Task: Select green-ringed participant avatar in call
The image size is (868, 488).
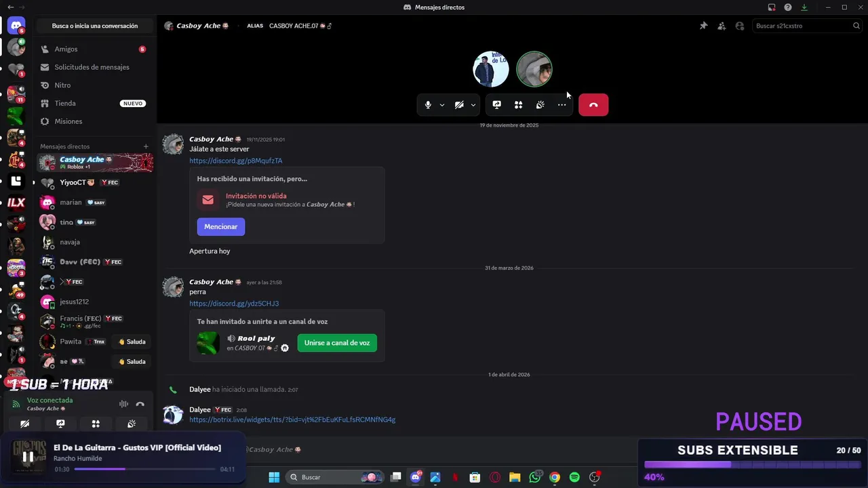Action: click(x=534, y=69)
